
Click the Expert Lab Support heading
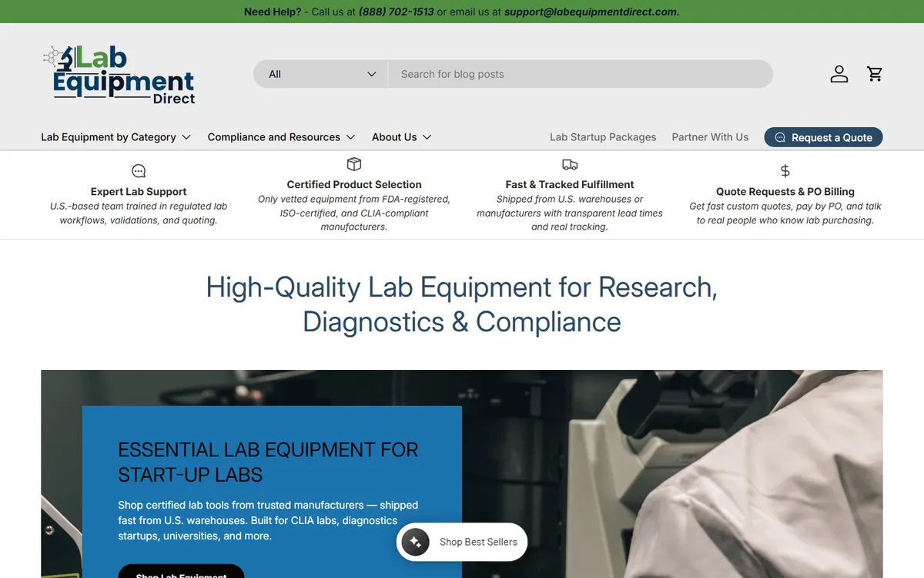coord(139,192)
